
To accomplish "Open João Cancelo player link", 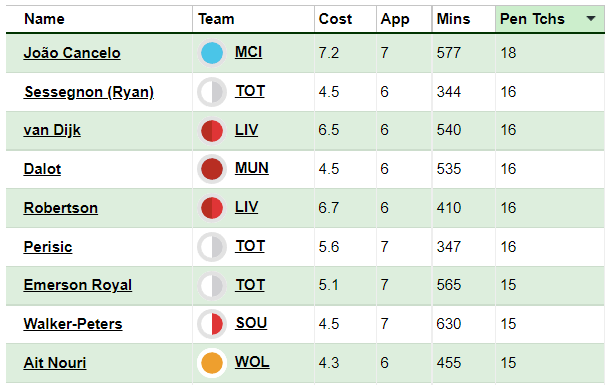I will [72, 53].
